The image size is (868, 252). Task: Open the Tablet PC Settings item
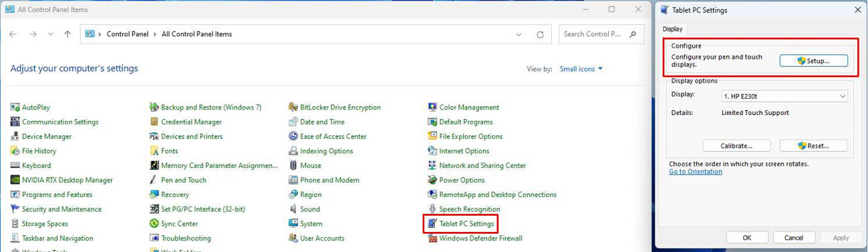pyautogui.click(x=461, y=224)
